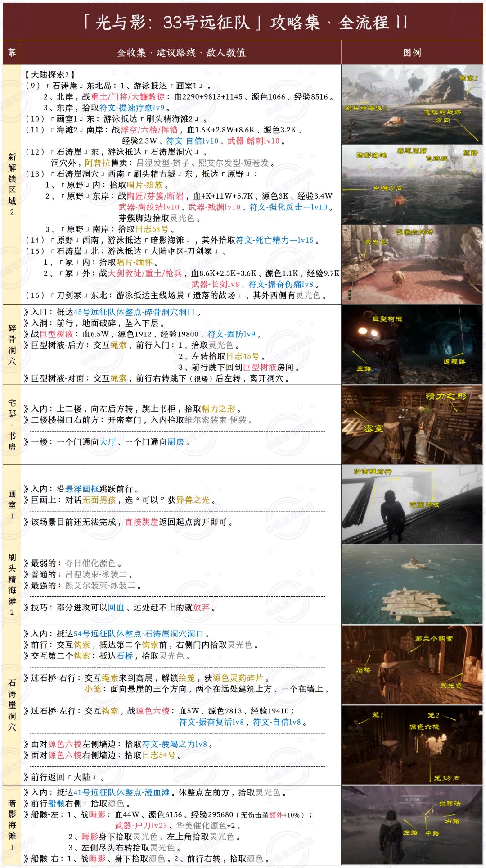Select the row label 新解锁区域2
The width and height of the screenshot is (486, 868).
tap(12, 184)
